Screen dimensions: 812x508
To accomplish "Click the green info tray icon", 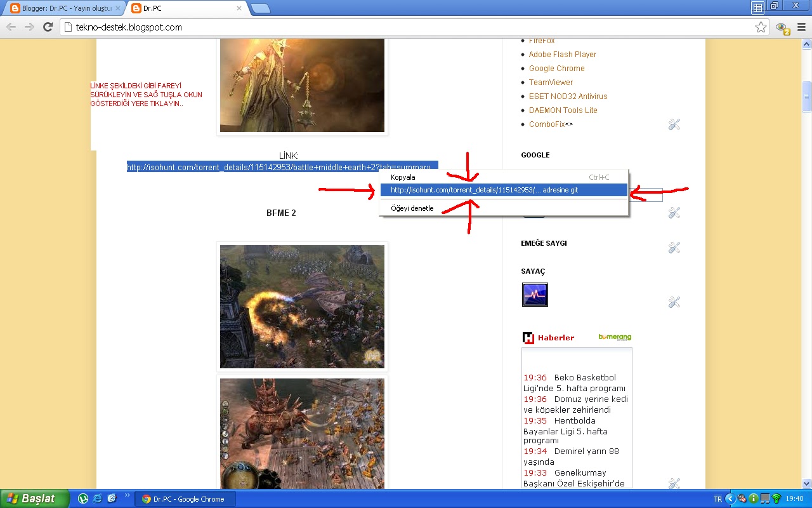I will click(x=753, y=498).
